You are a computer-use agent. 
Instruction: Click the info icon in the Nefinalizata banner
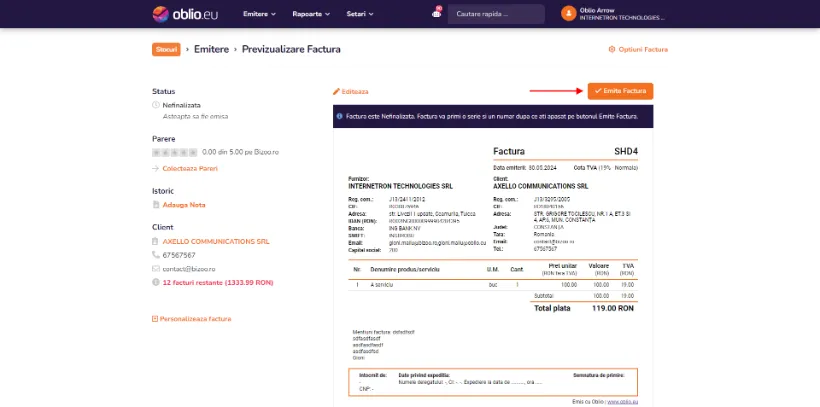339,116
